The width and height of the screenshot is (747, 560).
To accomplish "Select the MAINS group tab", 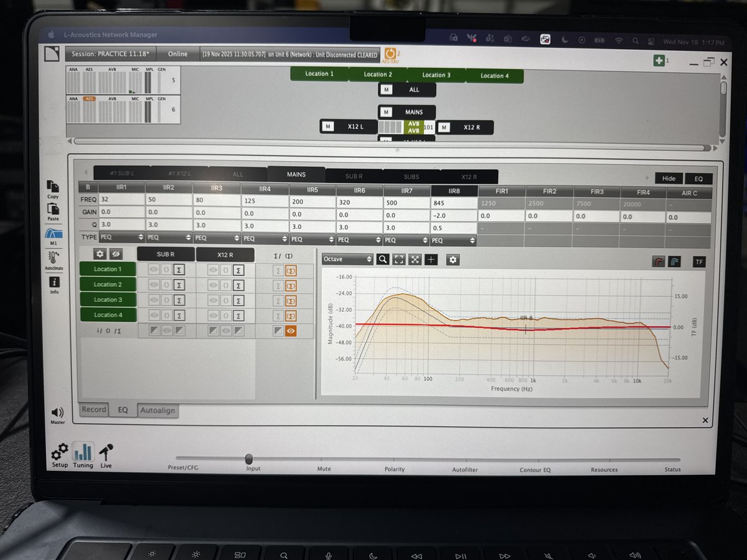I will pos(296,175).
